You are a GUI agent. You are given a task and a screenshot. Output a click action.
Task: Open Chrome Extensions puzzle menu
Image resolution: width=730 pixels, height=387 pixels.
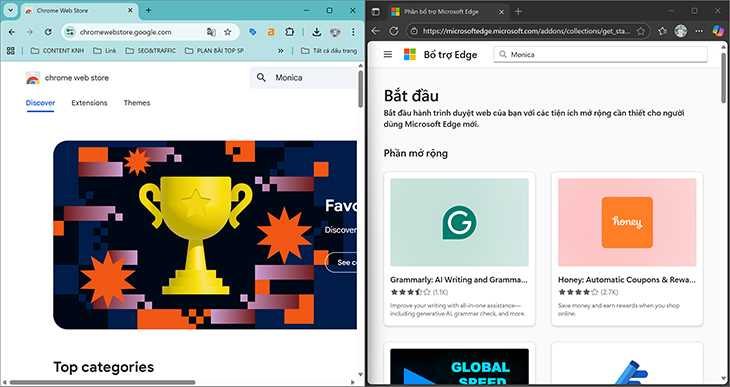point(290,32)
